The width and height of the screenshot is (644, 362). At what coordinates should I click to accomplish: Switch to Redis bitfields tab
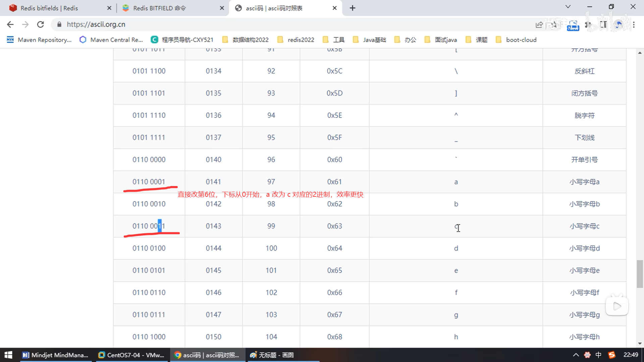[49, 8]
